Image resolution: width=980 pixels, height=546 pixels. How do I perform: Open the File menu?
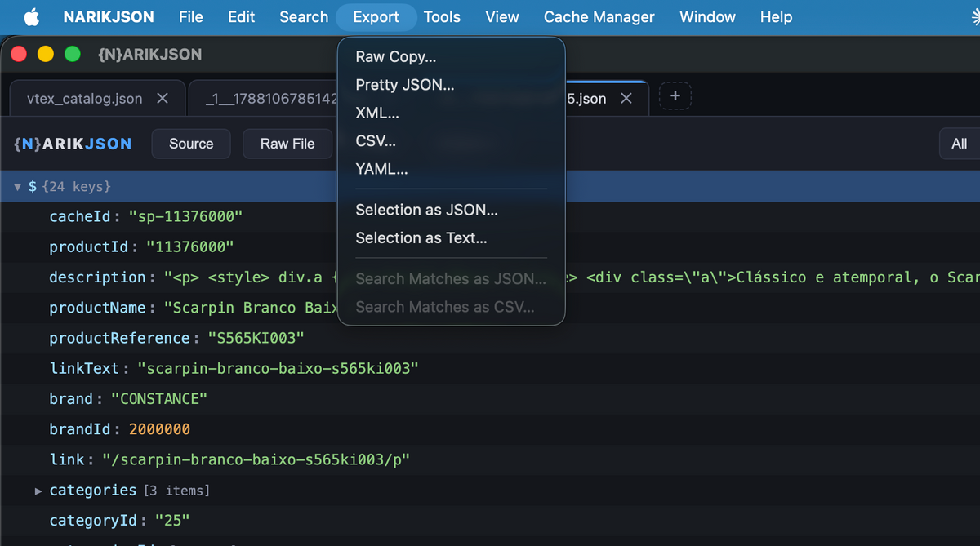191,16
